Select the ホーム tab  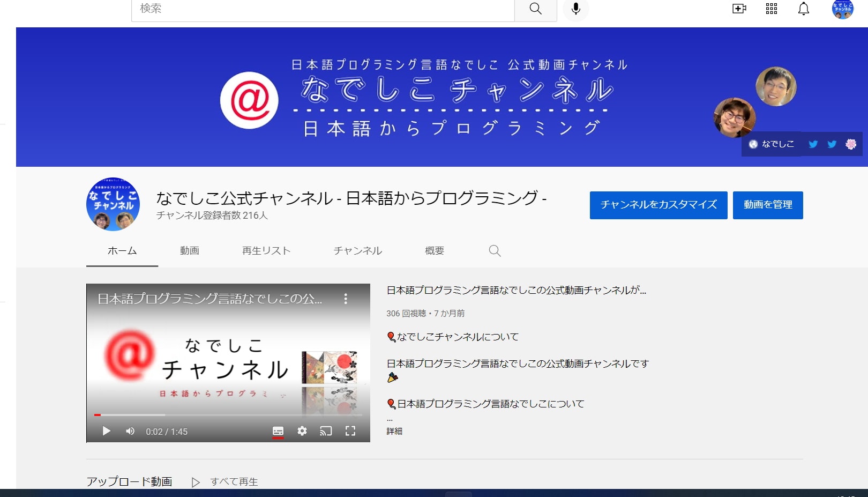(x=122, y=251)
